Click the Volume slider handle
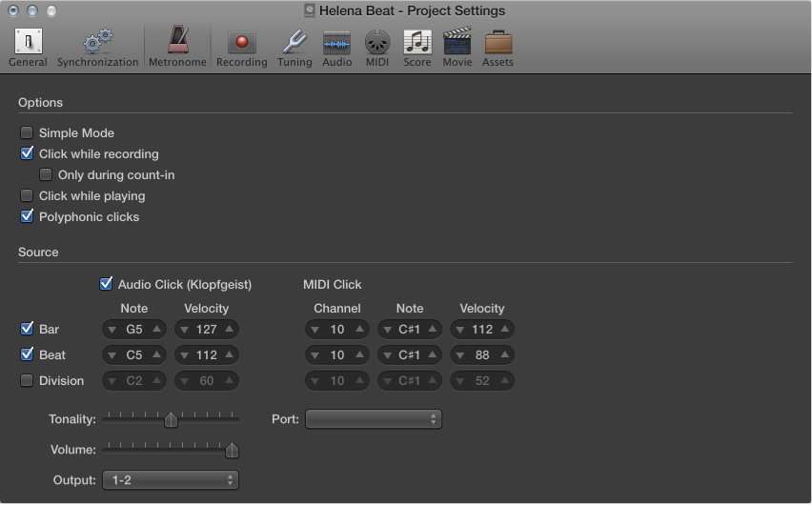Image resolution: width=812 pixels, height=505 pixels. [232, 450]
